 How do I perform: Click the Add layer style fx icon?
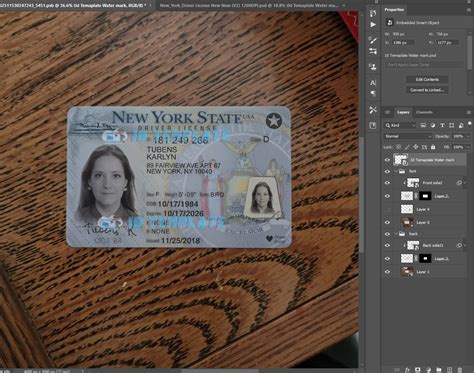coord(407,370)
